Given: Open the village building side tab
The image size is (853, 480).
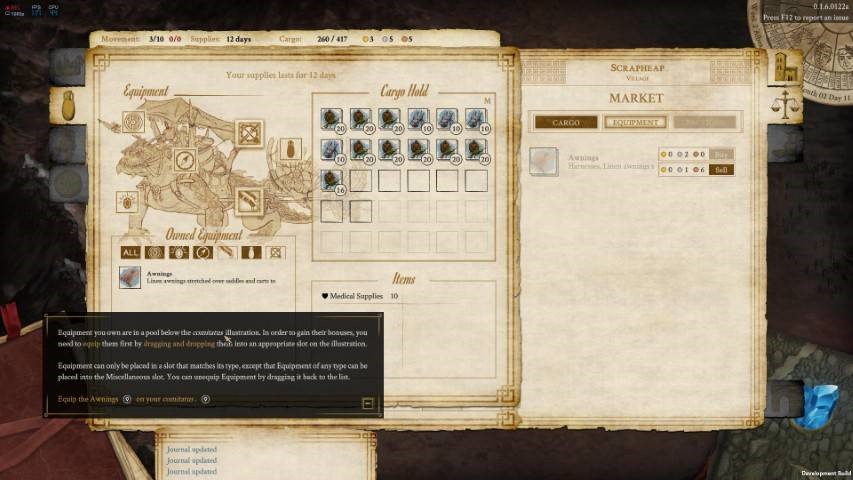Looking at the screenshot, I should pos(784,69).
